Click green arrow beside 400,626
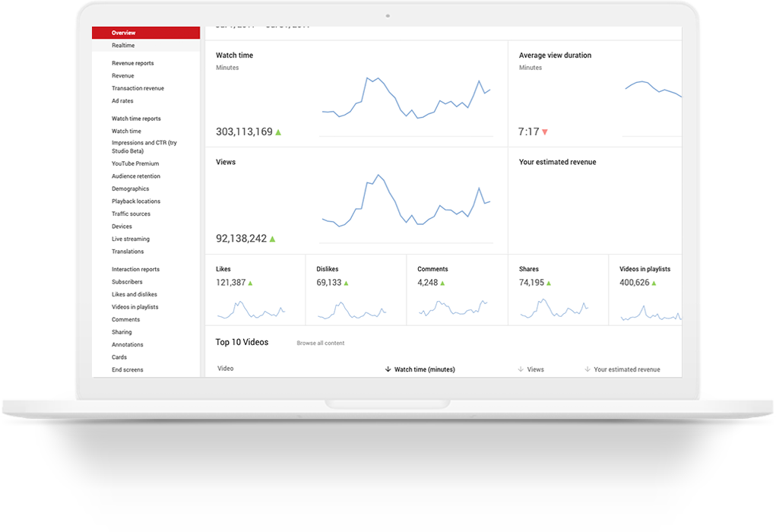776x532 pixels. [x=654, y=283]
